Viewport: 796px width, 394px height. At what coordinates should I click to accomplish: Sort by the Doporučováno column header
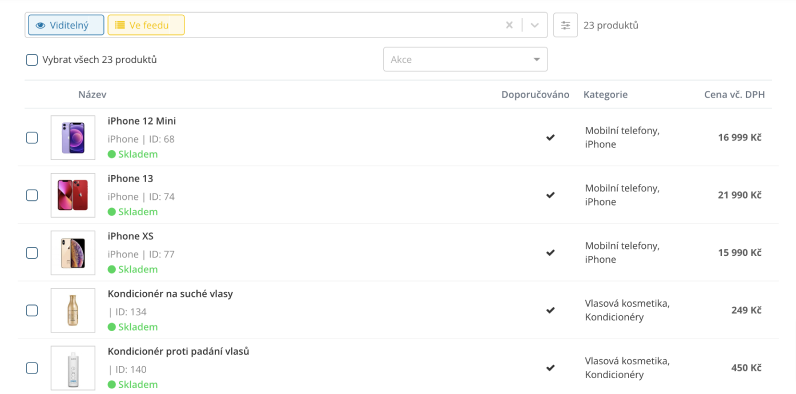(535, 94)
